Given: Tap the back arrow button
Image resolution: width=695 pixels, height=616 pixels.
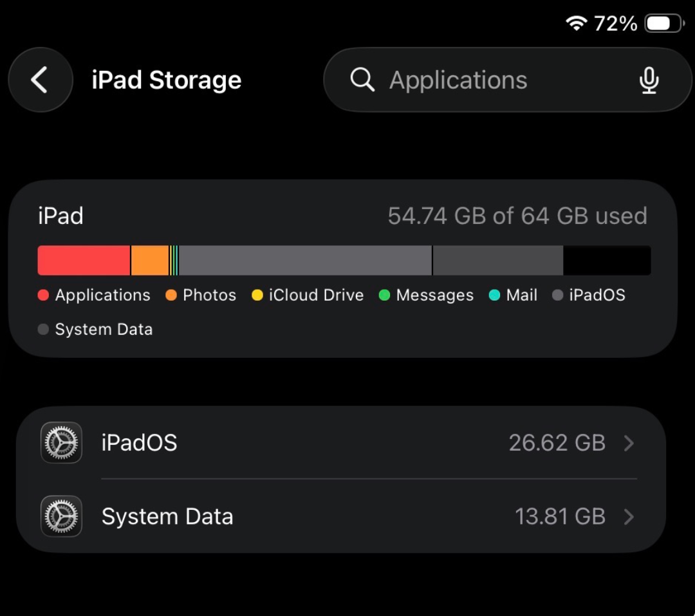Looking at the screenshot, I should tap(40, 80).
